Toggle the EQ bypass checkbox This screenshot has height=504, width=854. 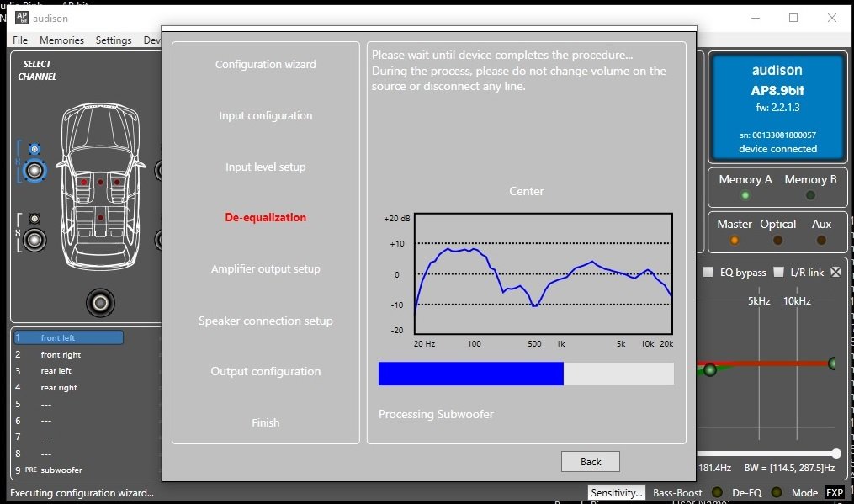(x=708, y=271)
